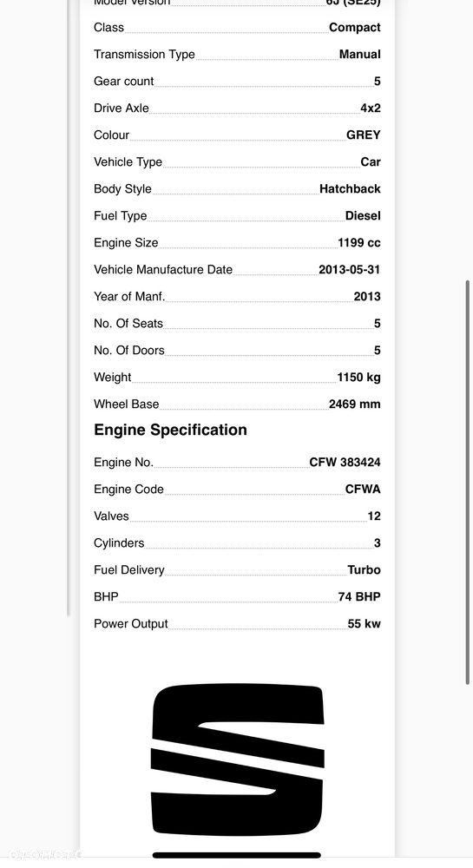Select the Engine Code CFWA value
The width and height of the screenshot is (473, 868).
363,490
